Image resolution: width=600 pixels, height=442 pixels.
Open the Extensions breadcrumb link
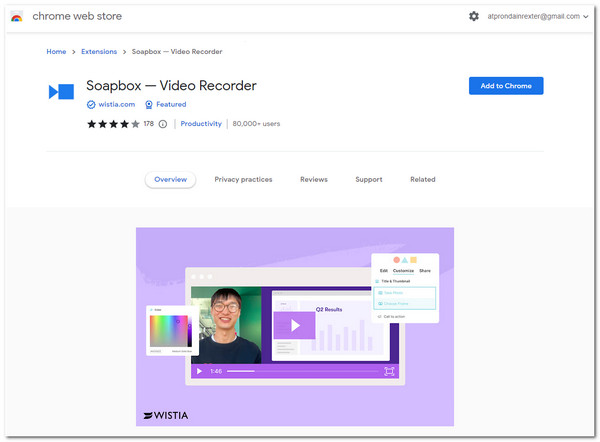(x=99, y=52)
